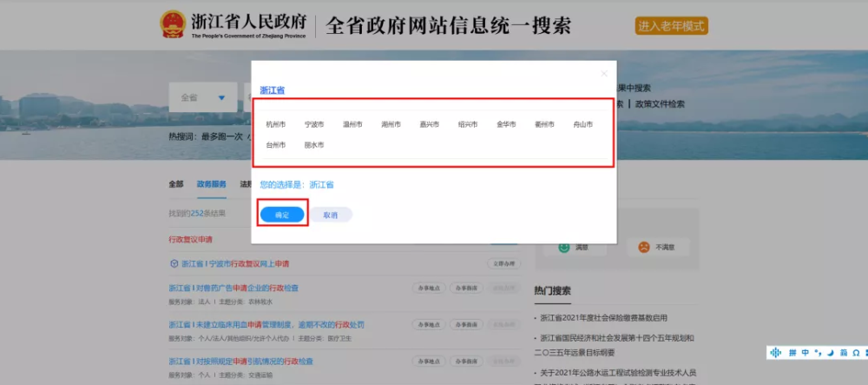
Task: Open 关于2021年公路水运工程试验检测 link
Action: click(x=618, y=372)
